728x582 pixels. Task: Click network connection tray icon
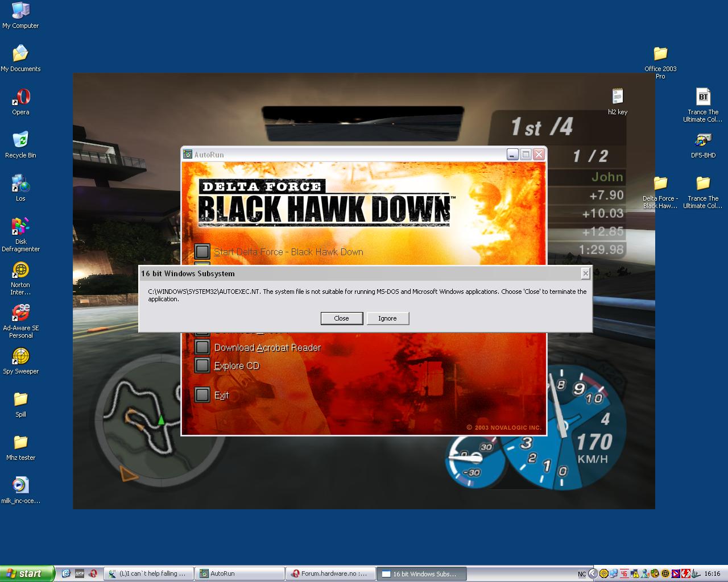point(614,573)
